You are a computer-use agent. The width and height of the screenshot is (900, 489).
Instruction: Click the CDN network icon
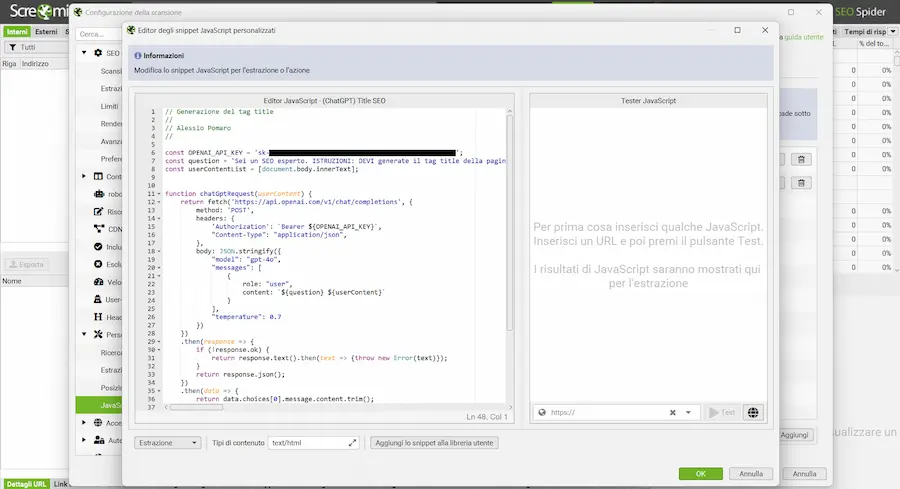98,229
